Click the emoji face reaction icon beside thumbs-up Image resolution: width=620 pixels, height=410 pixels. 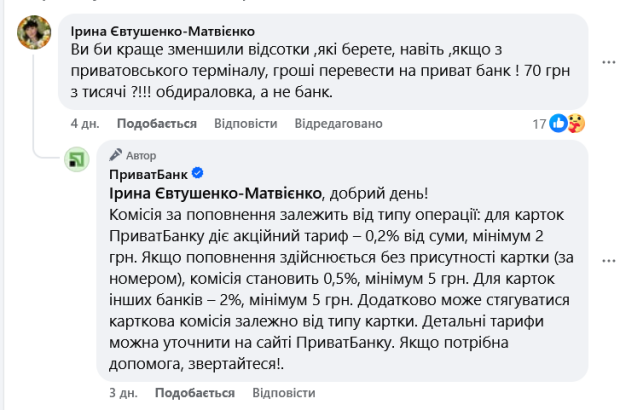point(575,124)
